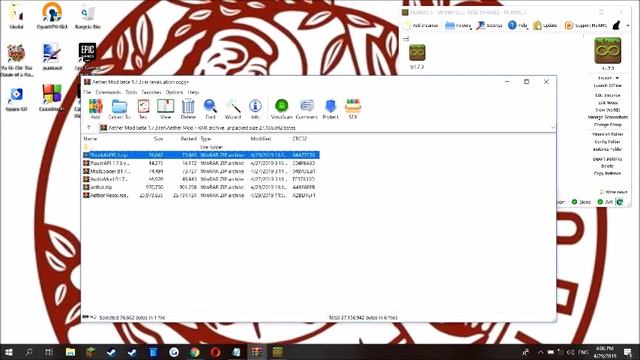This screenshot has width=640, height=360.
Task: Select the PlayerAPI archive row
Action: [201, 163]
